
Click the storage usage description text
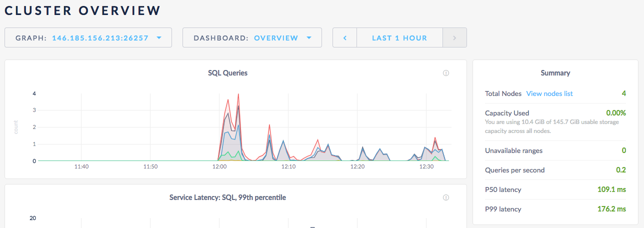point(552,126)
